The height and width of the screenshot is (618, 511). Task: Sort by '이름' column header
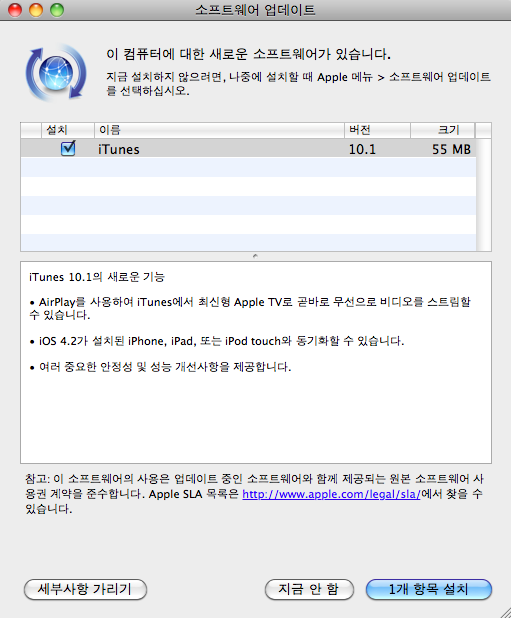click(x=219, y=130)
